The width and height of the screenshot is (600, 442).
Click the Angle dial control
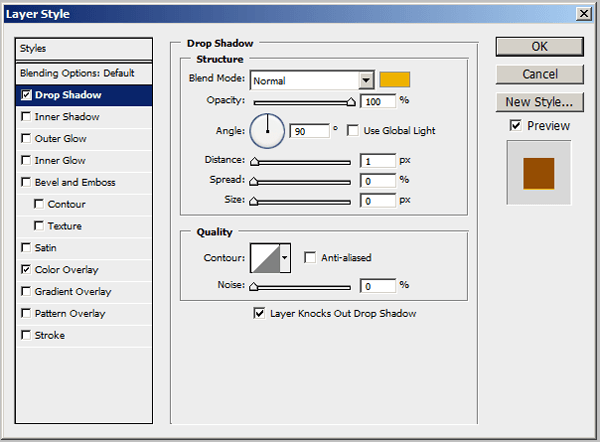click(267, 131)
